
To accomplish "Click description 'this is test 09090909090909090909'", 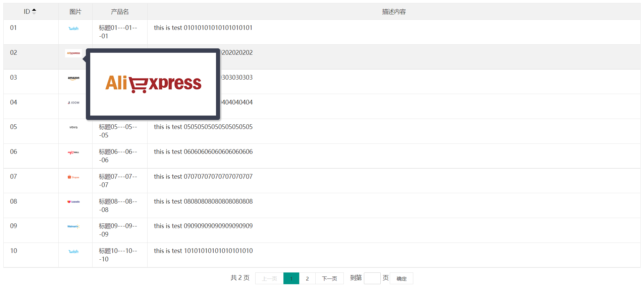I will [x=203, y=226].
